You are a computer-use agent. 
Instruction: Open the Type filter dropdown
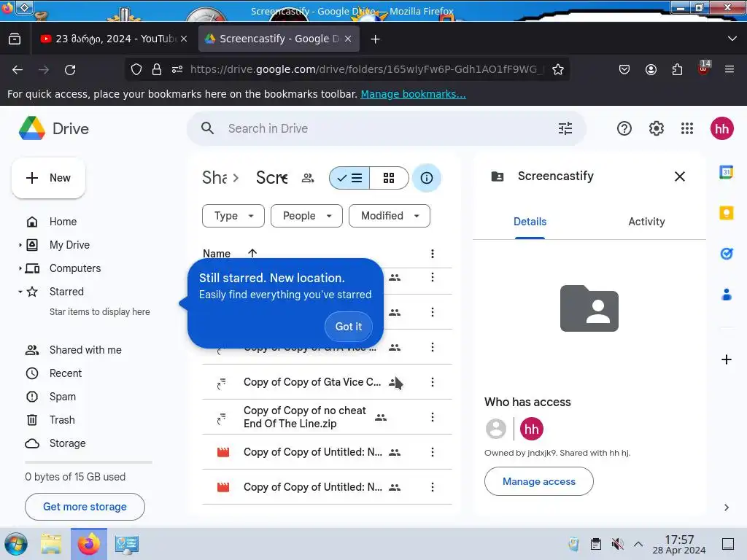tap(233, 216)
